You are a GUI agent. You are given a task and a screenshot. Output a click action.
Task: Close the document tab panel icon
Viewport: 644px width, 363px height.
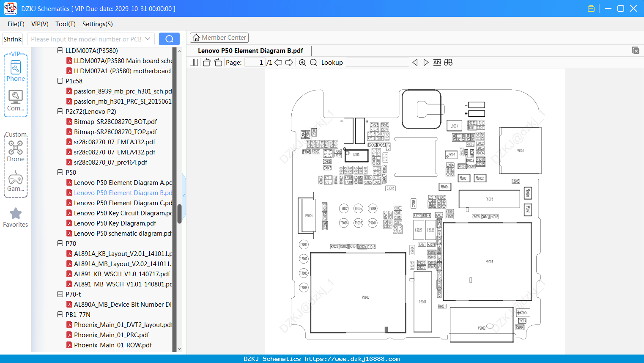click(x=636, y=50)
